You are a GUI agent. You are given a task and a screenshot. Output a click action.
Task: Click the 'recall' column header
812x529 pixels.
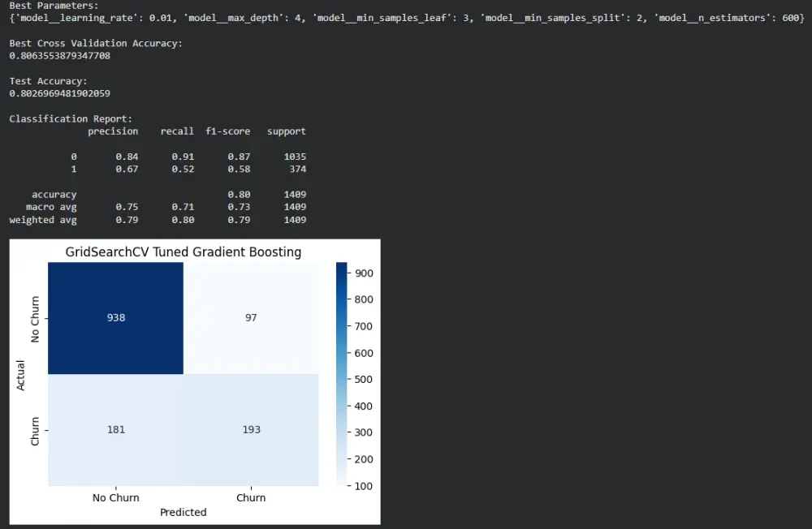click(x=177, y=131)
